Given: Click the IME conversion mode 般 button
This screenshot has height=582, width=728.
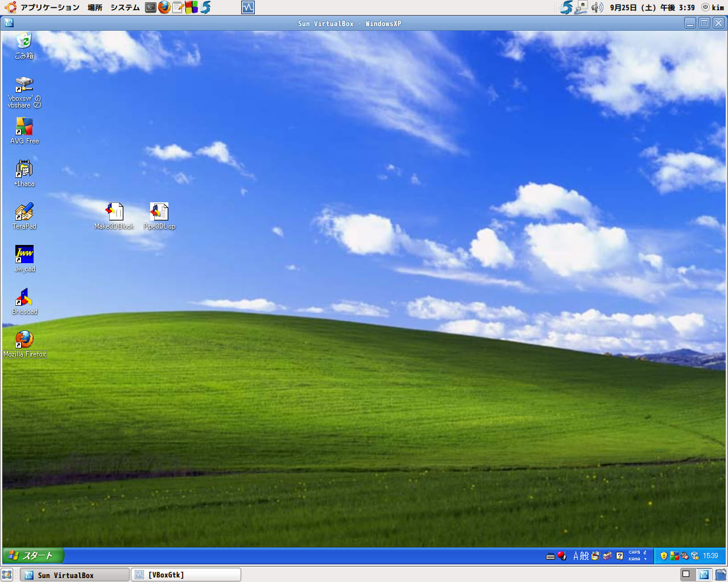Looking at the screenshot, I should pos(585,556).
